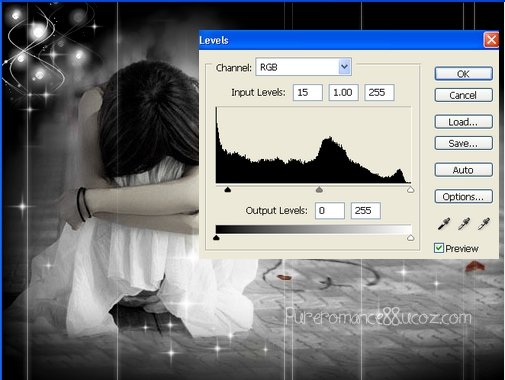Screen dimensions: 505x380
Task: Click the Save... button
Action: coord(463,143)
